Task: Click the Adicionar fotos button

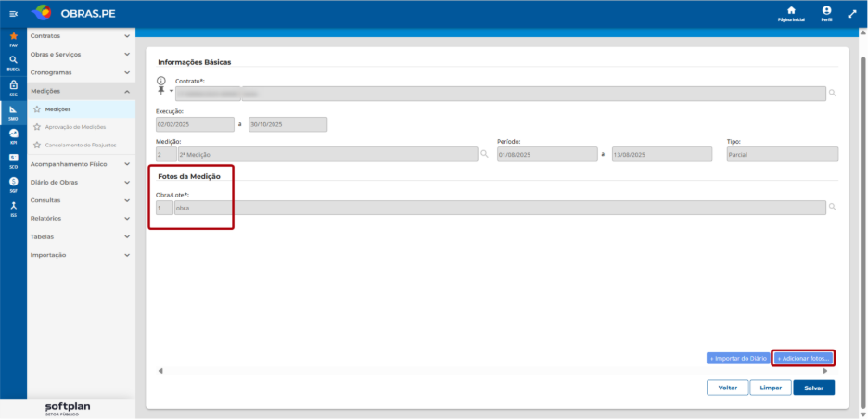Action: [x=803, y=359]
